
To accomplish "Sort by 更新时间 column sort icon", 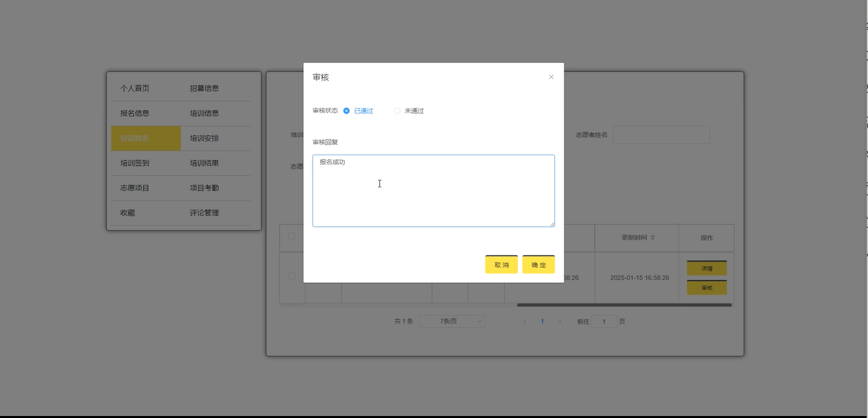I will (x=652, y=237).
